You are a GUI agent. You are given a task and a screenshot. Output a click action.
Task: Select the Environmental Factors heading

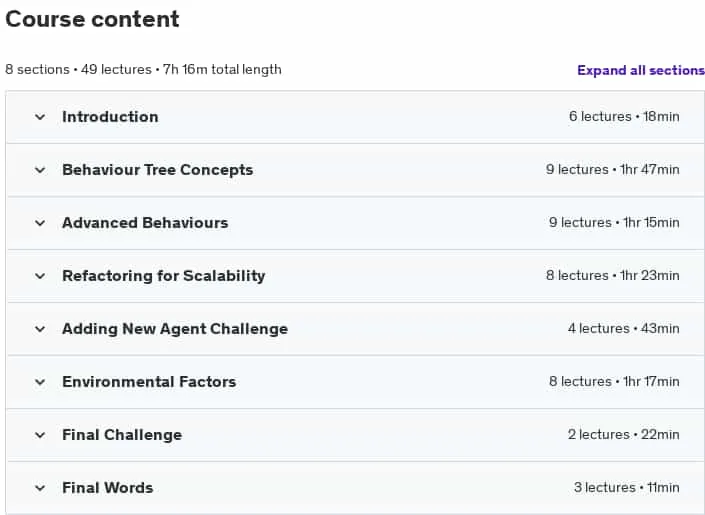click(149, 382)
